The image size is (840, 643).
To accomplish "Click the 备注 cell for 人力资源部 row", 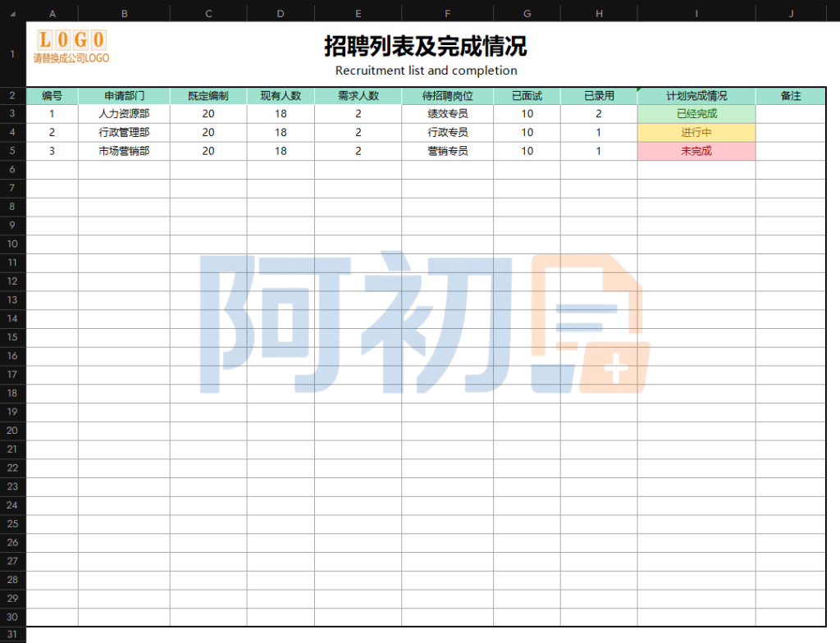I will (x=791, y=114).
